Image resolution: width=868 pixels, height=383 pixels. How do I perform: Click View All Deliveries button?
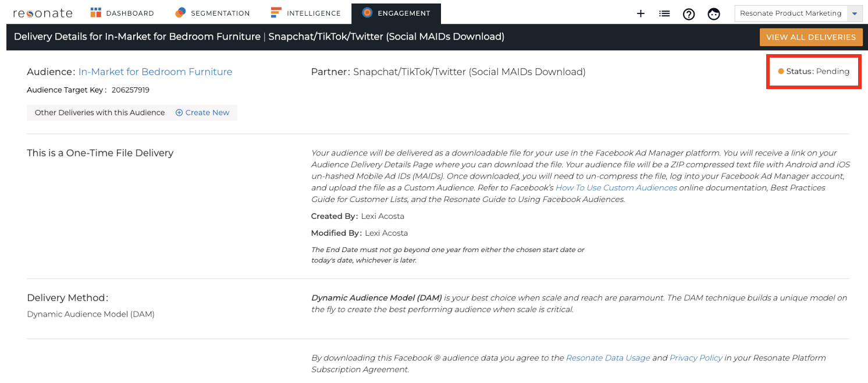coord(810,37)
